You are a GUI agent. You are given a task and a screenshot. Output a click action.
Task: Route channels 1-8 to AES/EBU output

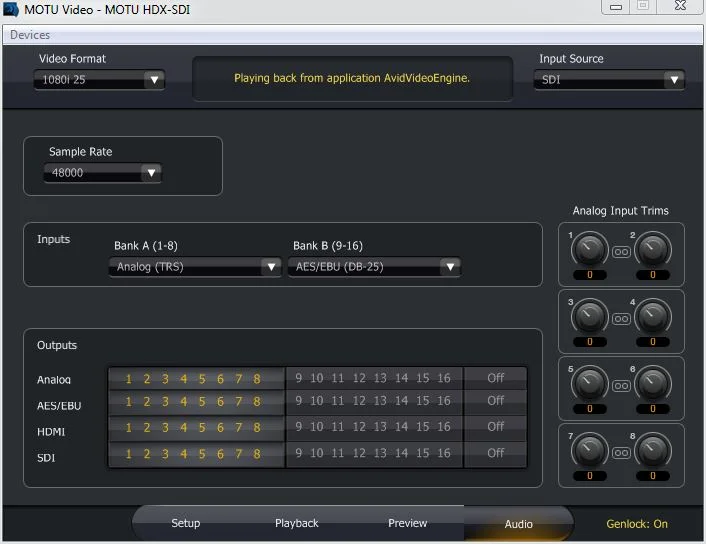196,401
